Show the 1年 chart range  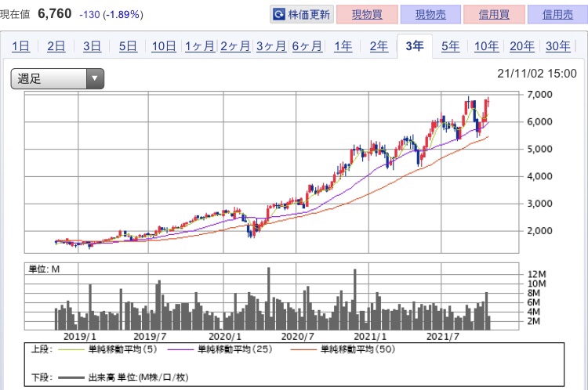pos(343,46)
